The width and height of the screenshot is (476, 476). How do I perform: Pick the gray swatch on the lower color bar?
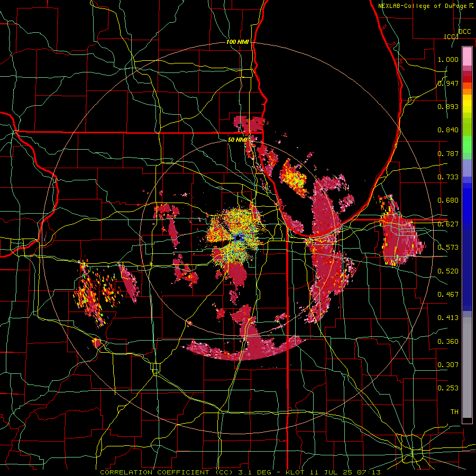[x=467, y=369]
